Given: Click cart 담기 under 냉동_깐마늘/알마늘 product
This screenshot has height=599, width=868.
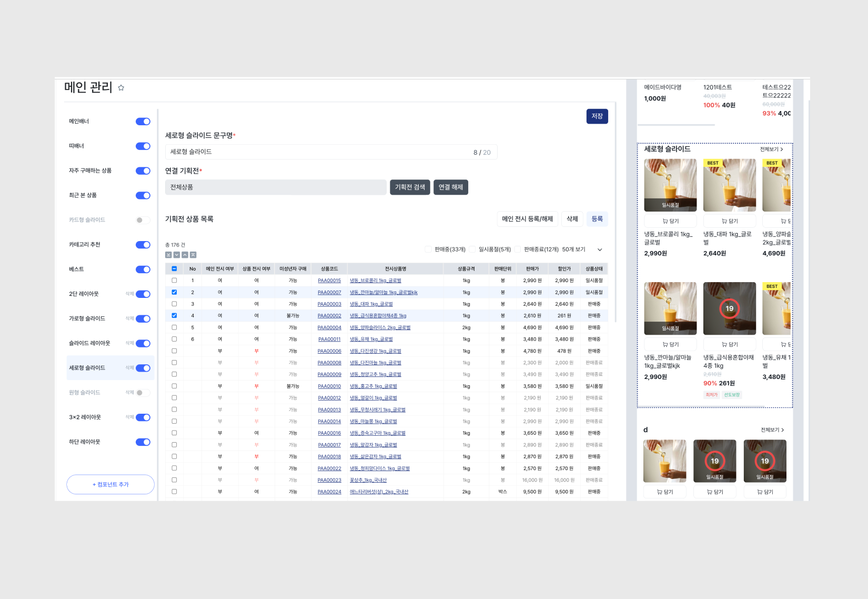Looking at the screenshot, I should click(670, 344).
